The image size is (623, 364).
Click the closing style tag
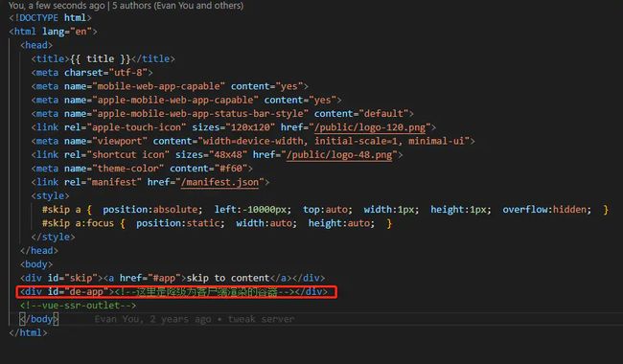53,237
